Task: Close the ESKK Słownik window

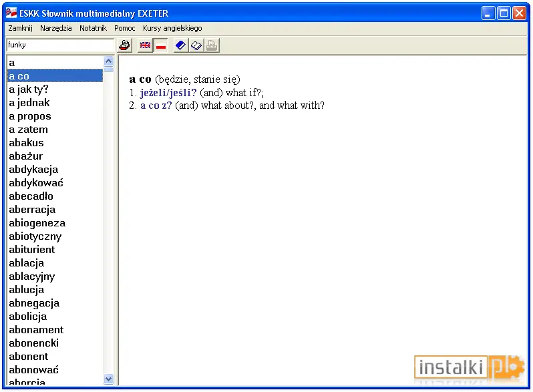Action: (520, 13)
